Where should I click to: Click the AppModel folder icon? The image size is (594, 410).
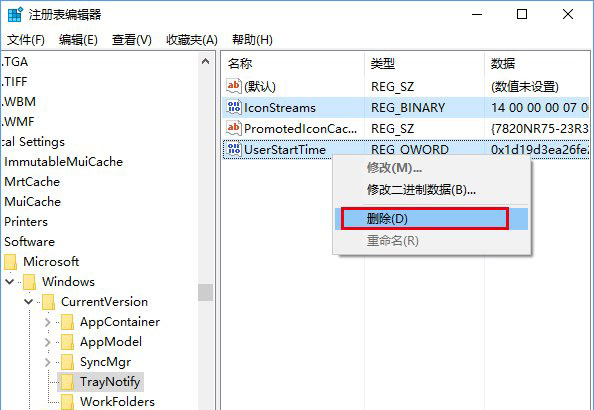pyautogui.click(x=67, y=342)
